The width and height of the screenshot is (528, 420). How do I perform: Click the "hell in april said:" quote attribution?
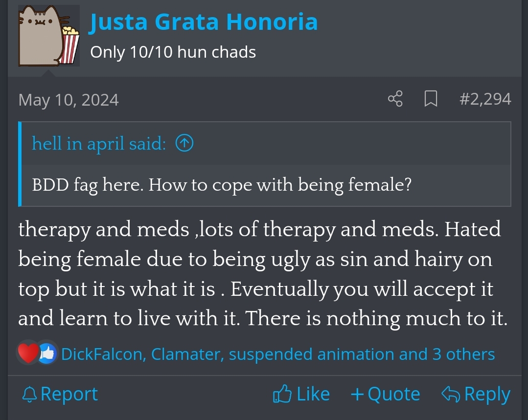coord(98,144)
